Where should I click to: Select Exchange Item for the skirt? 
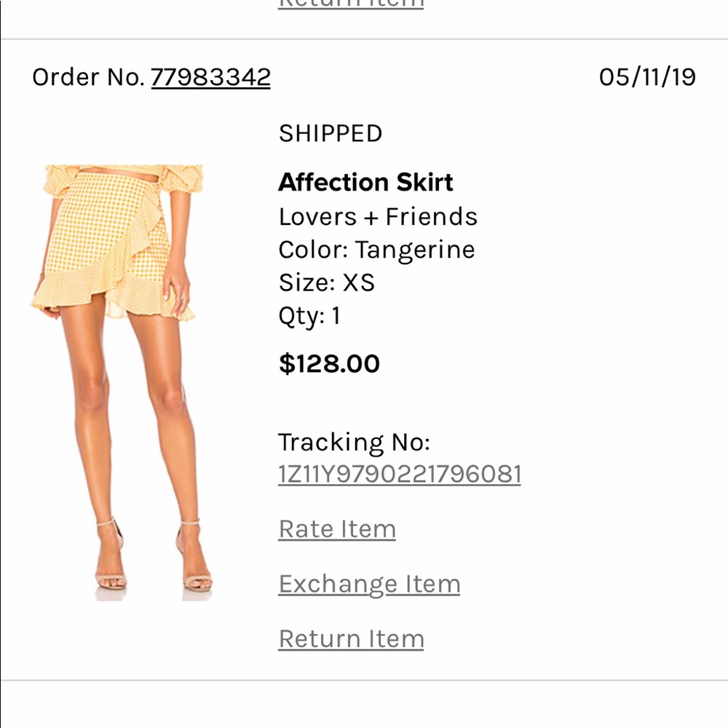[x=369, y=584]
